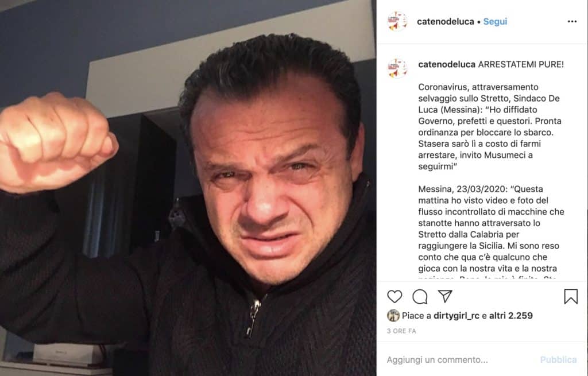The image size is (588, 376).
Task: Click the header profile avatar of catenodeluca
Action: [397, 21]
